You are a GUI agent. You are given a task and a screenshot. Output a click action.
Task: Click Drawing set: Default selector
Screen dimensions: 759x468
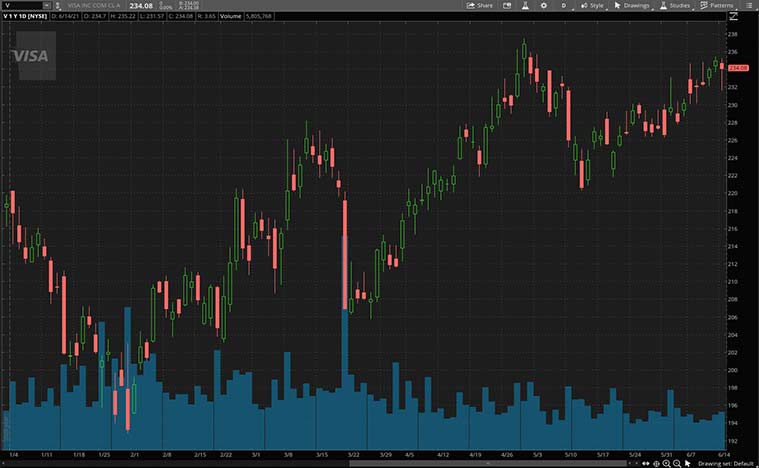point(724,463)
